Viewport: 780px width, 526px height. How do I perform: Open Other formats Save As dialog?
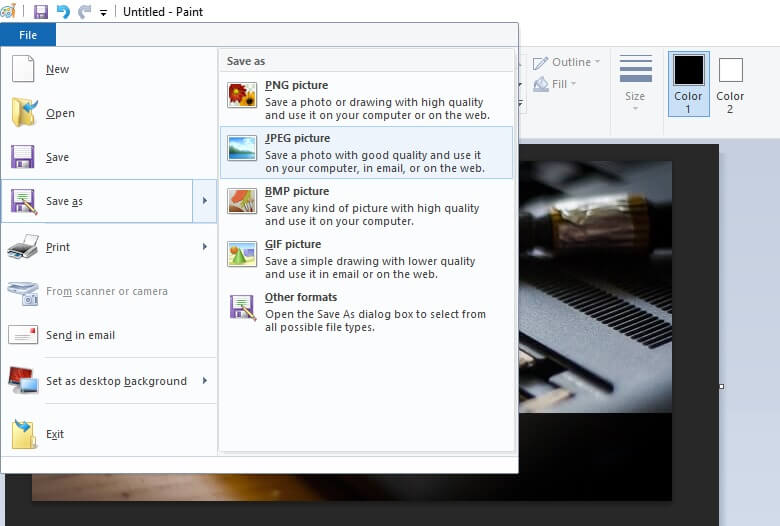pyautogui.click(x=366, y=312)
